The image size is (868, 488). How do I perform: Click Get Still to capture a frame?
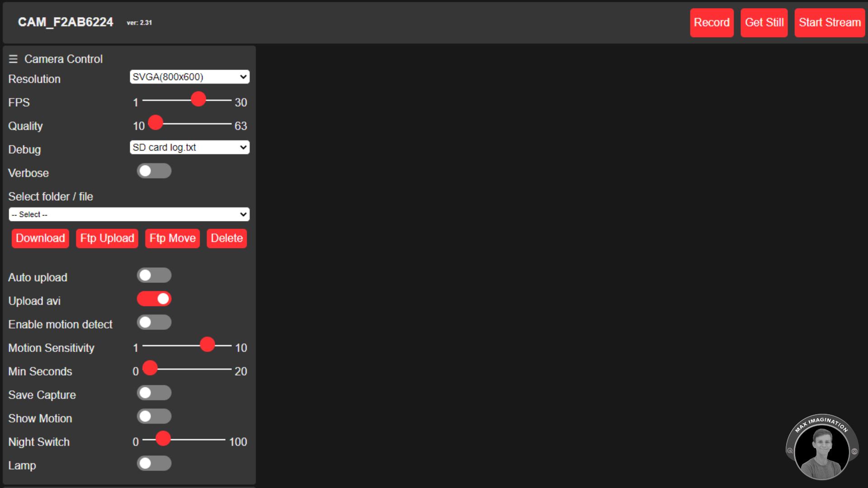(765, 23)
